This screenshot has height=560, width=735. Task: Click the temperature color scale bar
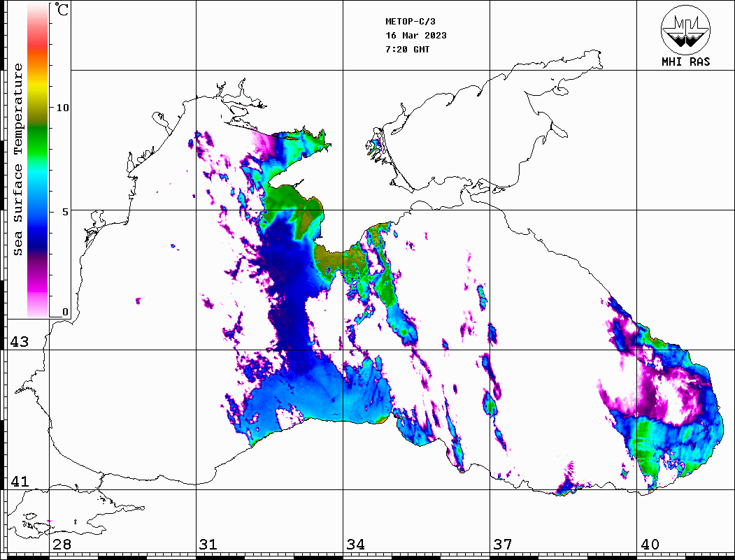coord(38,161)
